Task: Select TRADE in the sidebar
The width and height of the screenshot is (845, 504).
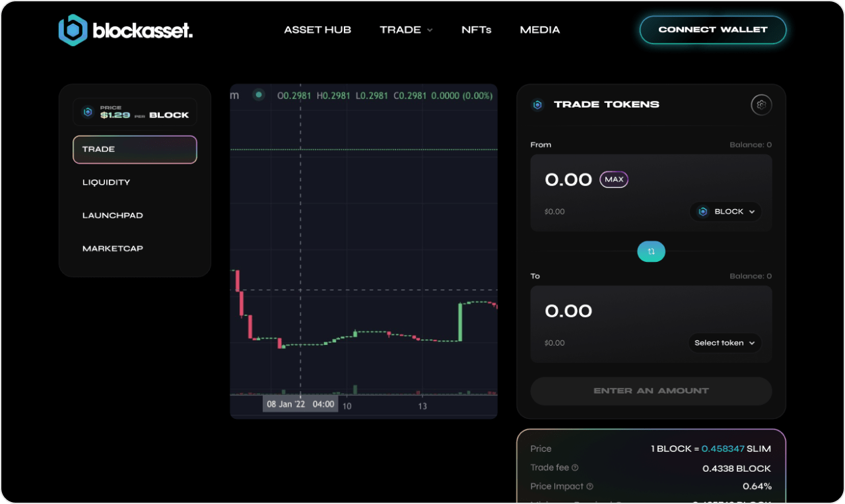Action: click(x=135, y=149)
